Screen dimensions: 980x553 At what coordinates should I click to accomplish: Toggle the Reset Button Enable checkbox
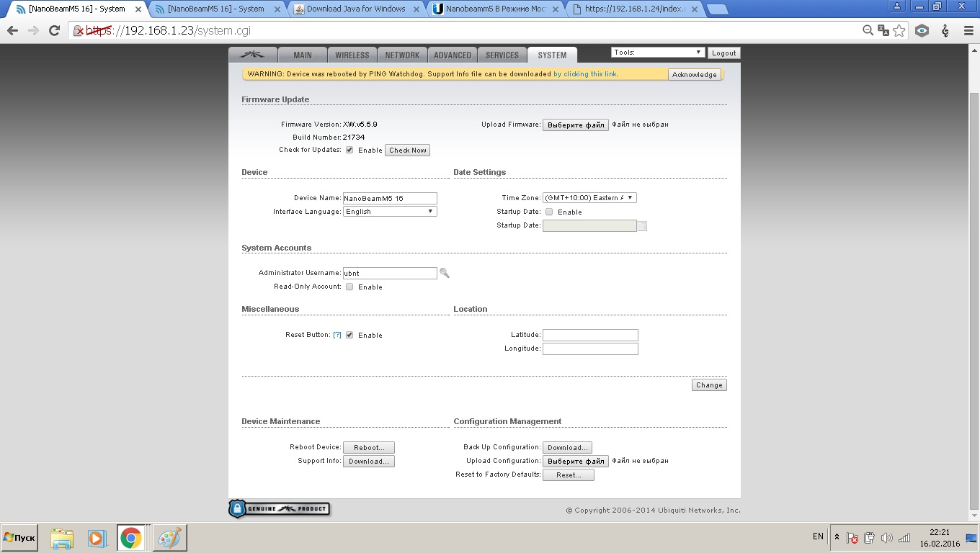click(x=349, y=335)
